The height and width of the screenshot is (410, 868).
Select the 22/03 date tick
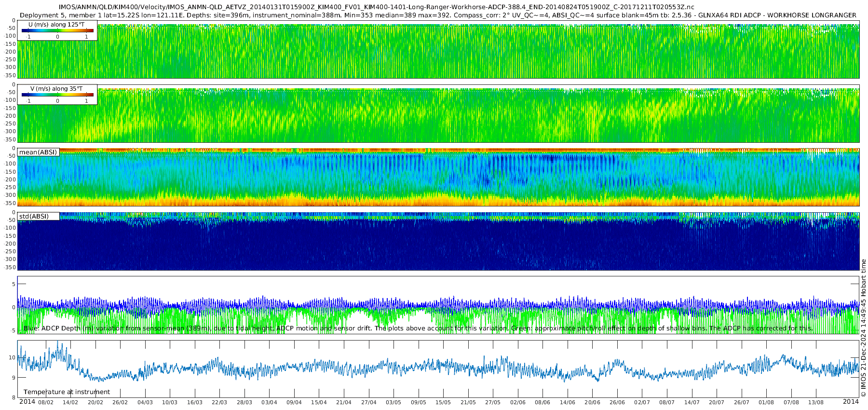219,402
